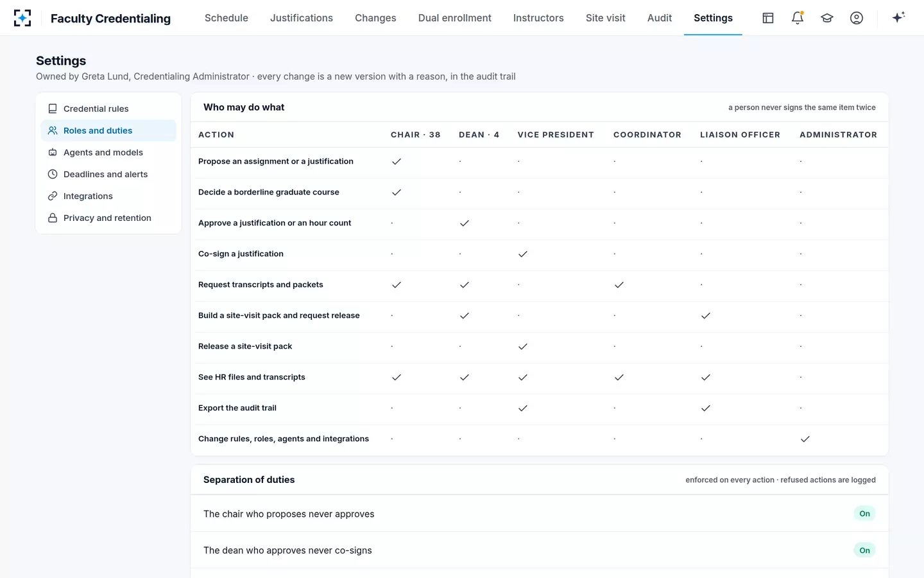The width and height of the screenshot is (924, 578).
Task: Select the Instructors tab
Action: 538,18
